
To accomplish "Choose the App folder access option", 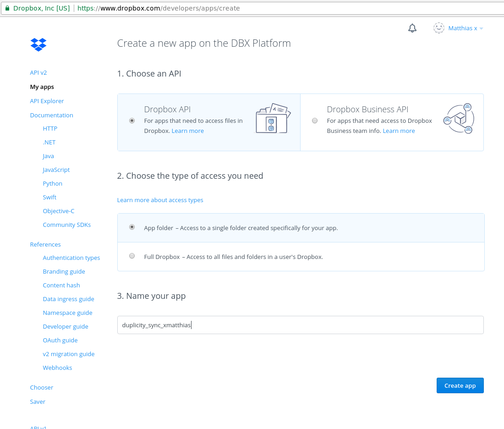I will 132,227.
